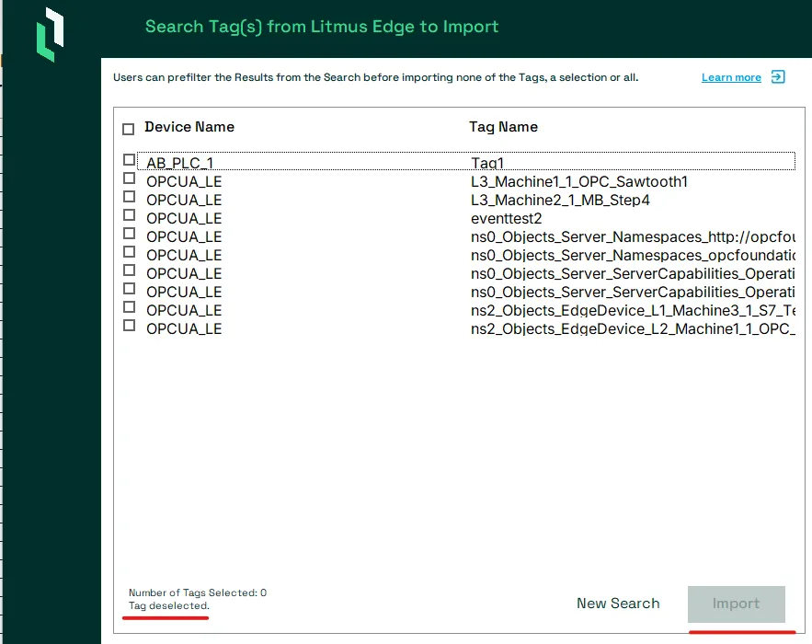The width and height of the screenshot is (812, 644).
Task: Check the L3_Machine1_1_OPC_Sawtooth1 row checkbox
Action: click(130, 178)
